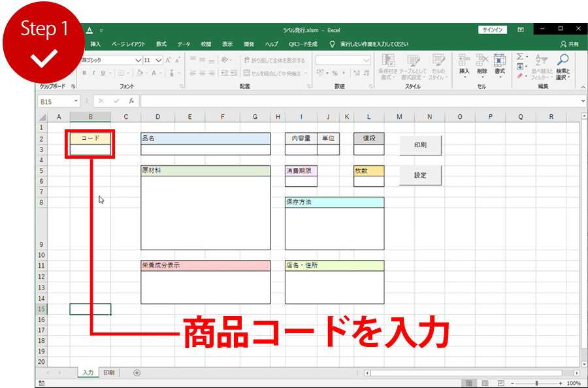This screenshot has height=388, width=588.
Task: Click the 検索と選択 magnifier icon
Action: click(563, 60)
